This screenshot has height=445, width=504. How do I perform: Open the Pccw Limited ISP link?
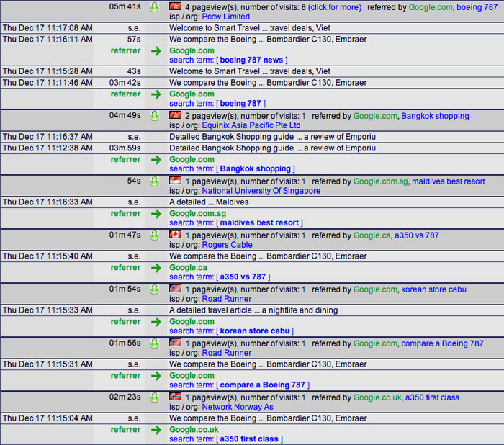pyautogui.click(x=226, y=17)
